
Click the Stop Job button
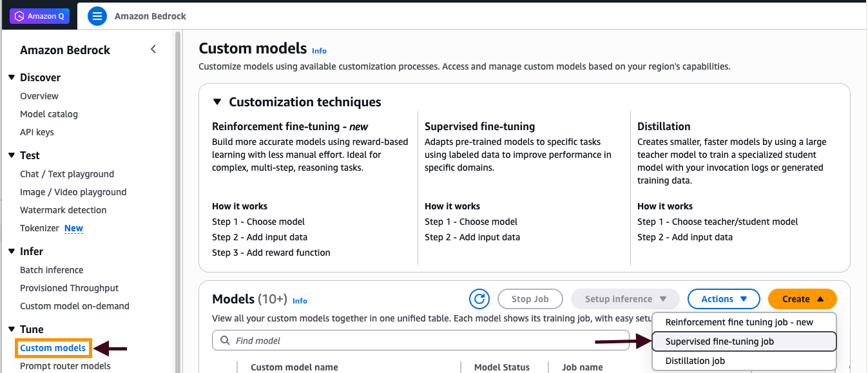(x=530, y=298)
